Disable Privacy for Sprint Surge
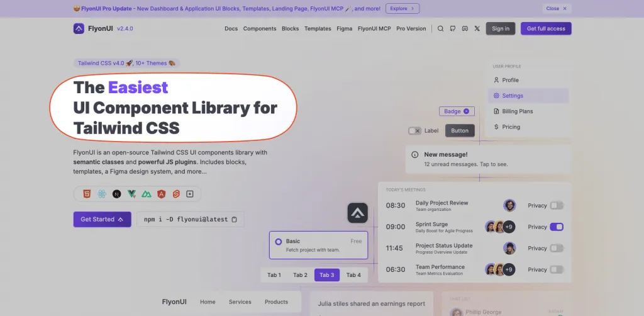Viewport: 644px width, 316px height. click(557, 227)
